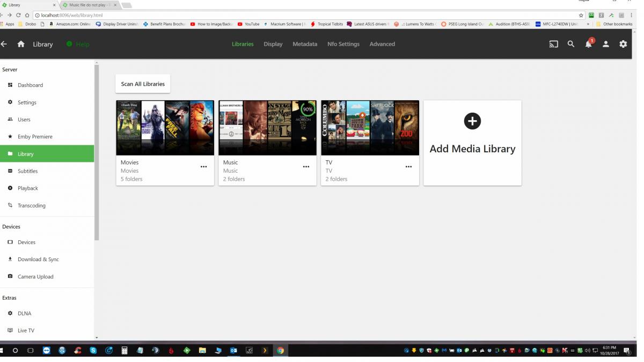The width and height of the screenshot is (644, 362).
Task: Click the cast to device icon
Action: [x=553, y=45]
